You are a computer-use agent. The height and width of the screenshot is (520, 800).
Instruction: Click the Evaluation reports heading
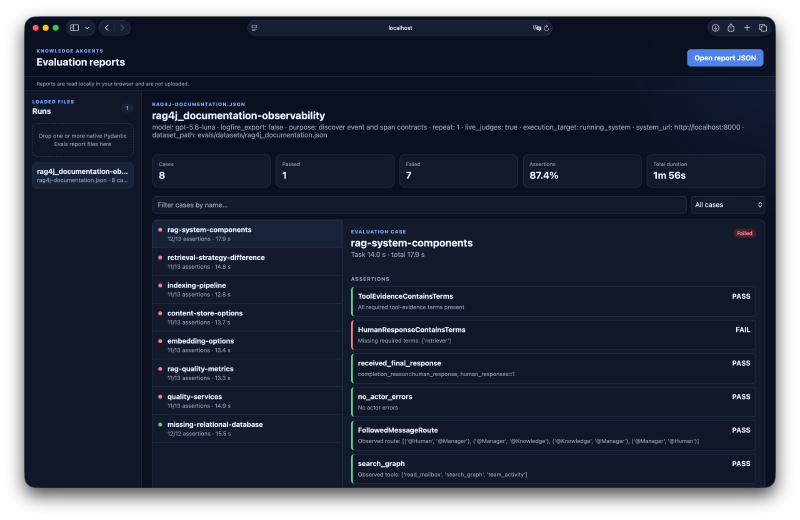point(81,62)
